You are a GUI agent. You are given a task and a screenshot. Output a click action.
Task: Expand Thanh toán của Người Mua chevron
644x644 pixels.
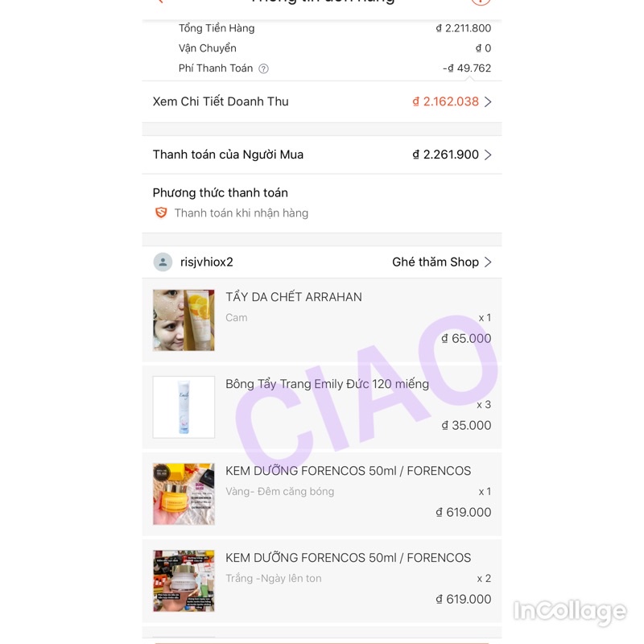click(x=488, y=155)
